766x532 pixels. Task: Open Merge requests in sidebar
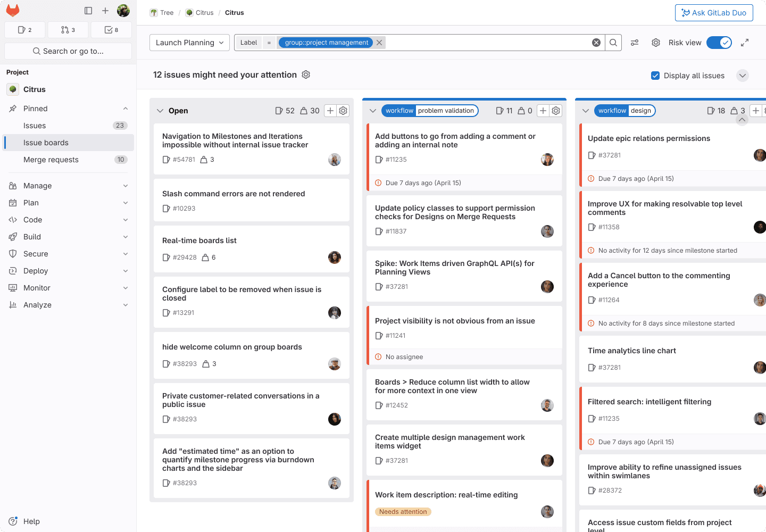68,160
